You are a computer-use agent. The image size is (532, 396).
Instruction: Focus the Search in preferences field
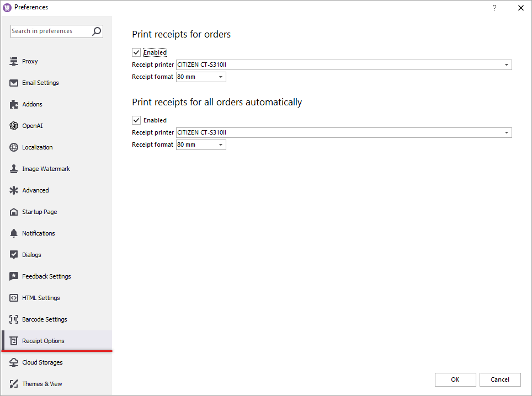(x=50, y=31)
